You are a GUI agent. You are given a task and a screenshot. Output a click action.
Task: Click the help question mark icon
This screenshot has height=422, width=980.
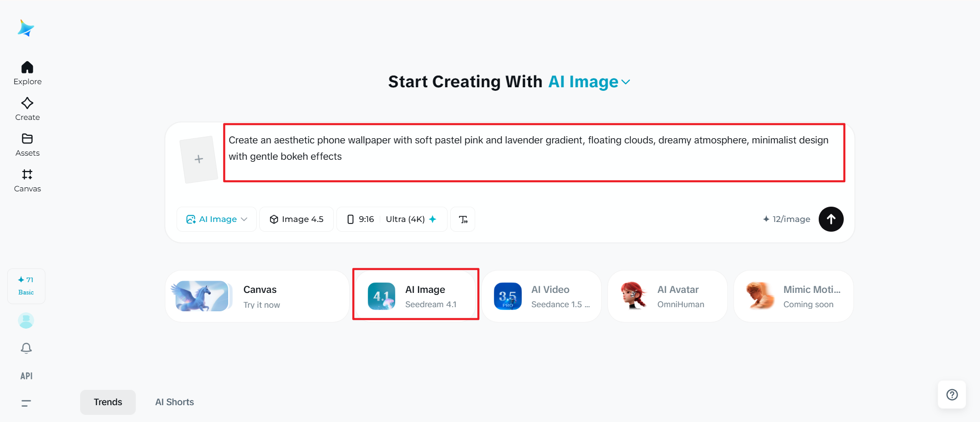951,394
